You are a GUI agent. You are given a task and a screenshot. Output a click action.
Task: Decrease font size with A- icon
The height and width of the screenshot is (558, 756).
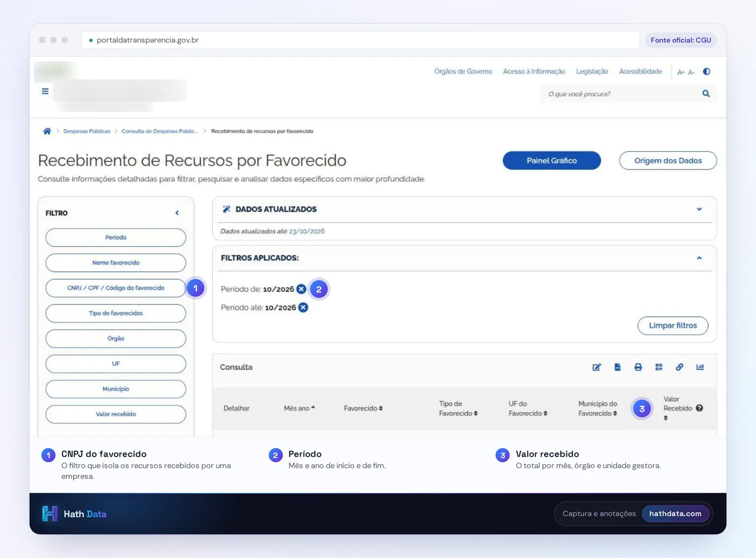coord(691,72)
